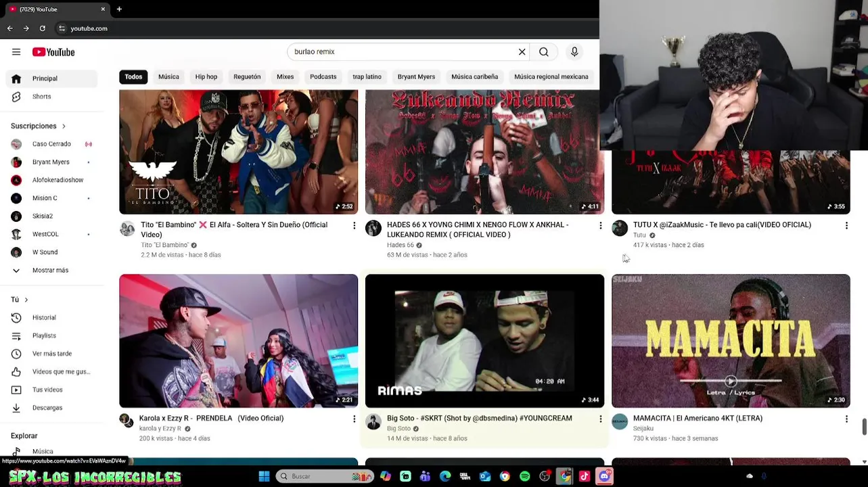Open Mision C subscription channel
Screen dimensions: 868x487
pos(51,198)
